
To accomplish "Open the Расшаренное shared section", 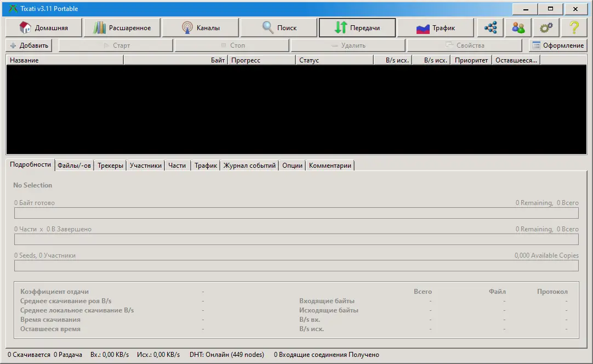I will coord(122,27).
